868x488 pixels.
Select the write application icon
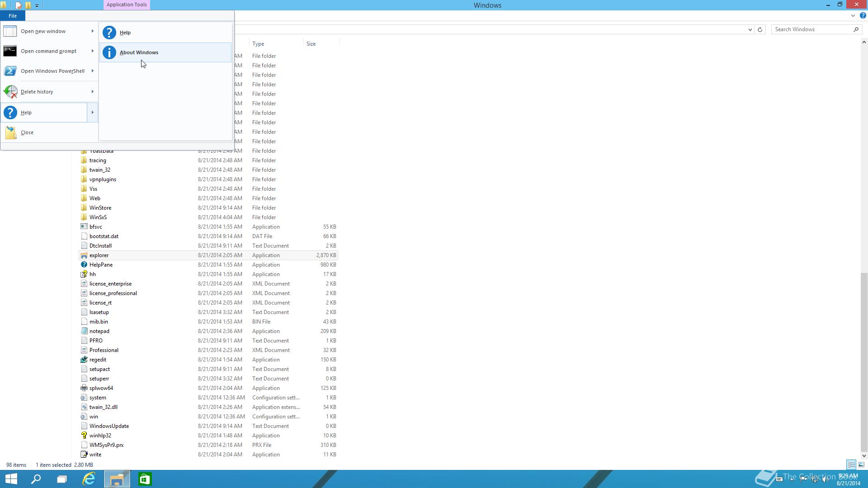point(84,455)
